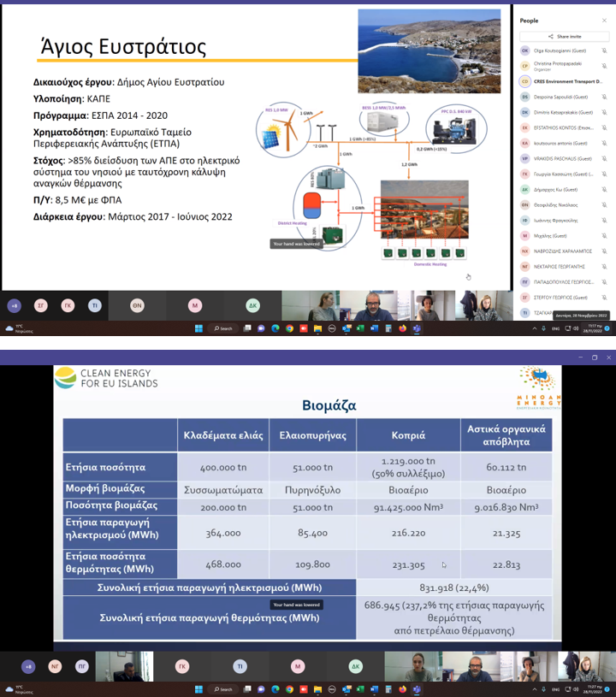Image resolution: width=616 pixels, height=697 pixels.
Task: Select participant ΠΑΠΑΔΟΠΟΥΛΟΣ ΓΕΩΡΓΙΟΣ
Action: tap(565, 282)
